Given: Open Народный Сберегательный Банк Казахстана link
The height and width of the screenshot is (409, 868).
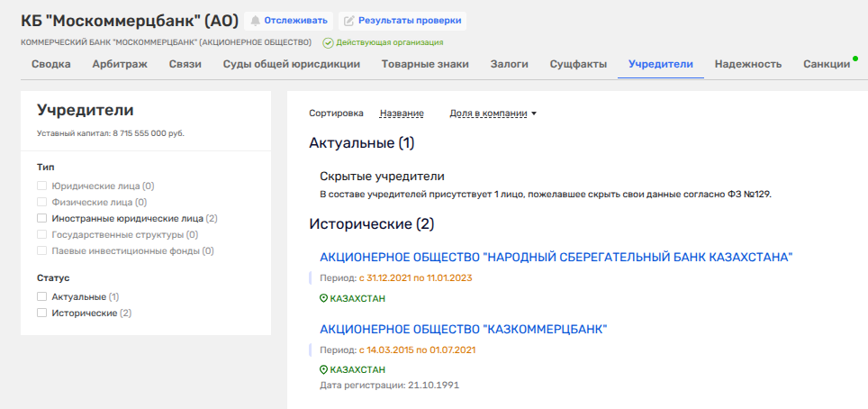Looking at the screenshot, I should coord(556,258).
